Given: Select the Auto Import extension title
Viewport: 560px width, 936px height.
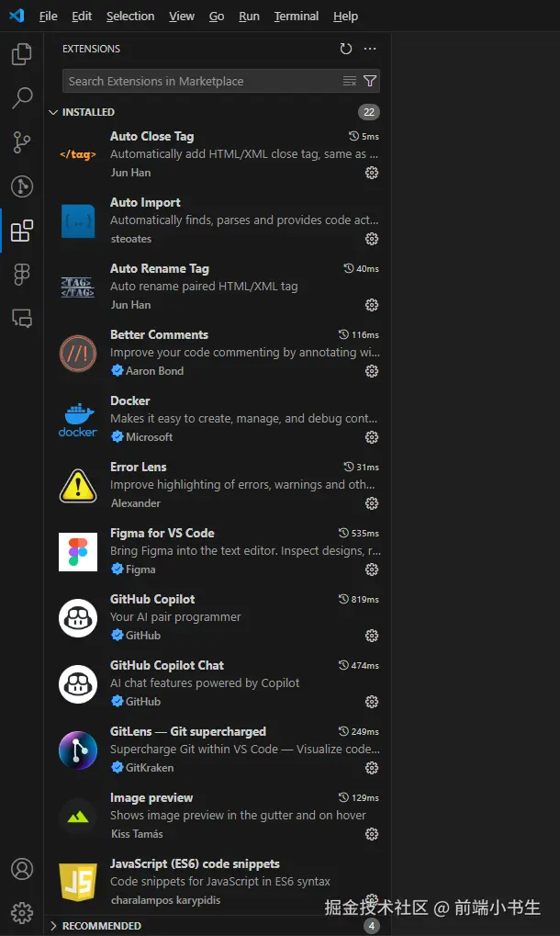Looking at the screenshot, I should point(145,202).
